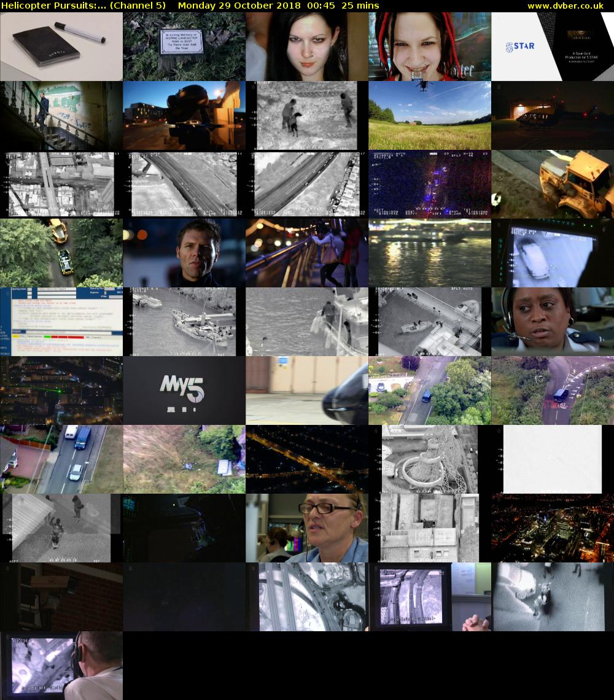Click the green laser night city thumbnail
The image size is (614, 700).
61,391
